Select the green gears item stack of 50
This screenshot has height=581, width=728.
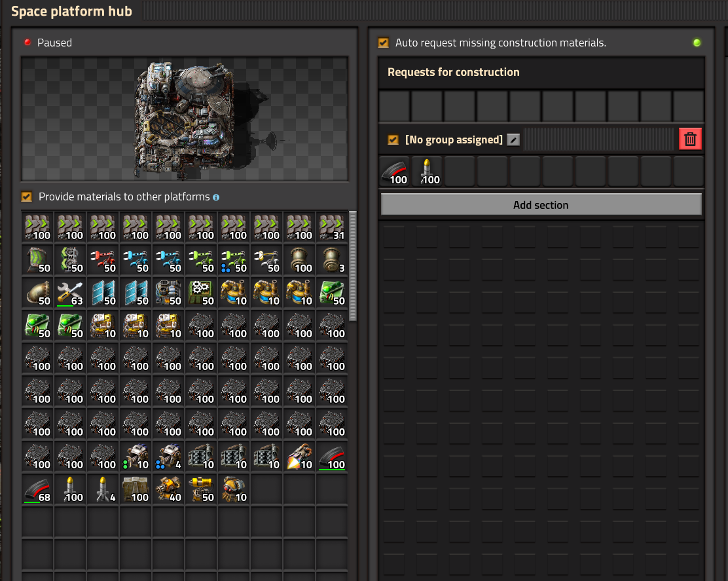coord(202,293)
